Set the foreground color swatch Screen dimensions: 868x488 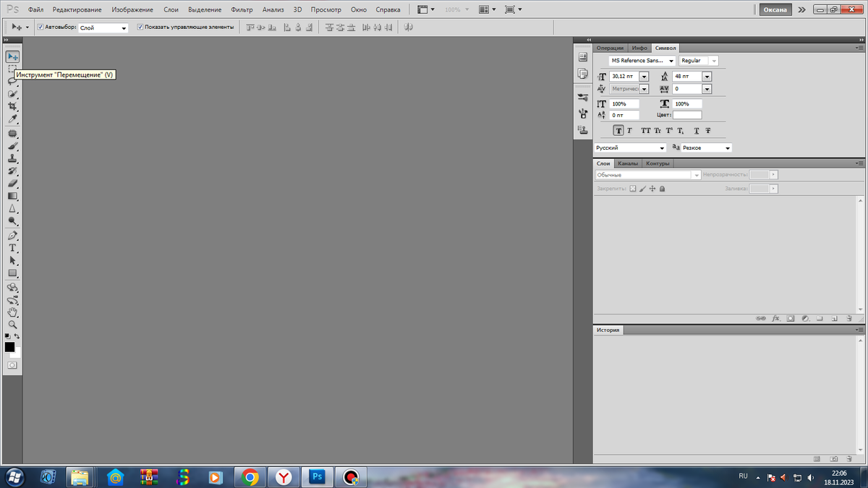(x=9, y=347)
